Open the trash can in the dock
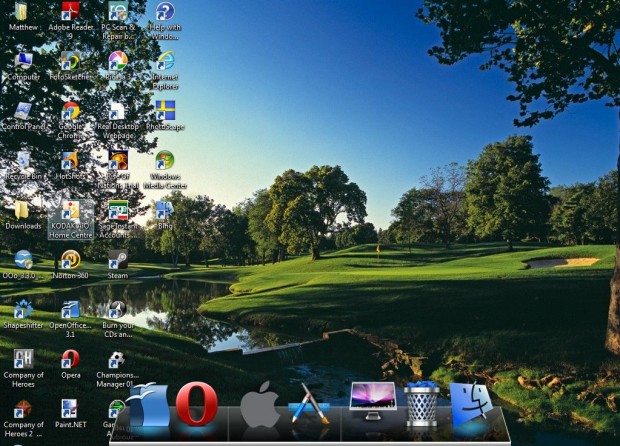 (x=422, y=404)
